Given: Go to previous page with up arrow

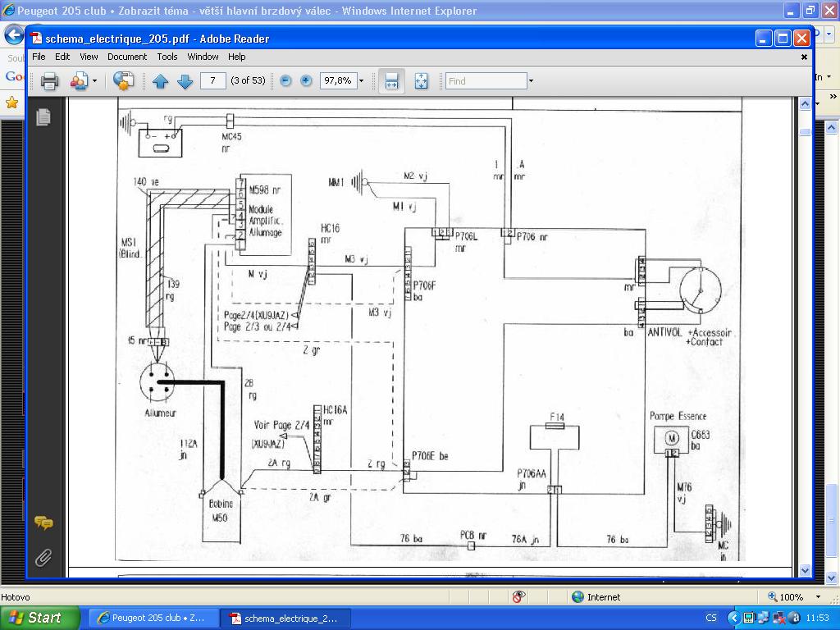Looking at the screenshot, I should [x=160, y=80].
